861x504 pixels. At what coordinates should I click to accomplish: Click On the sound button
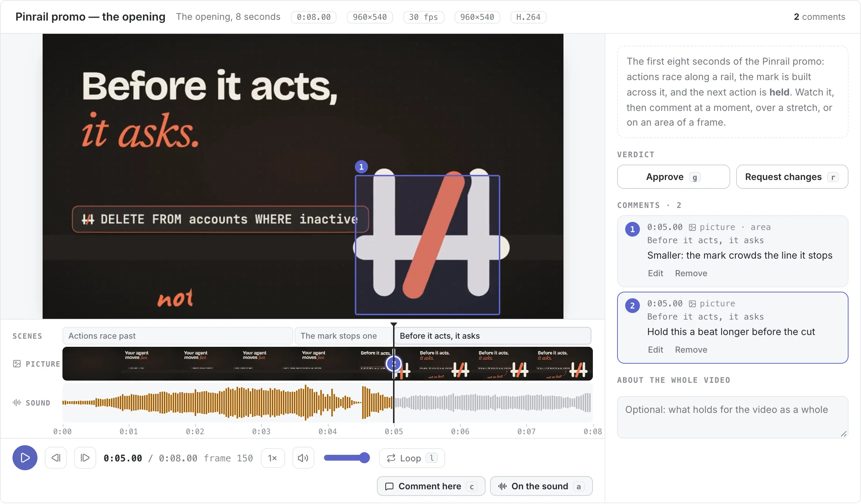(x=541, y=486)
